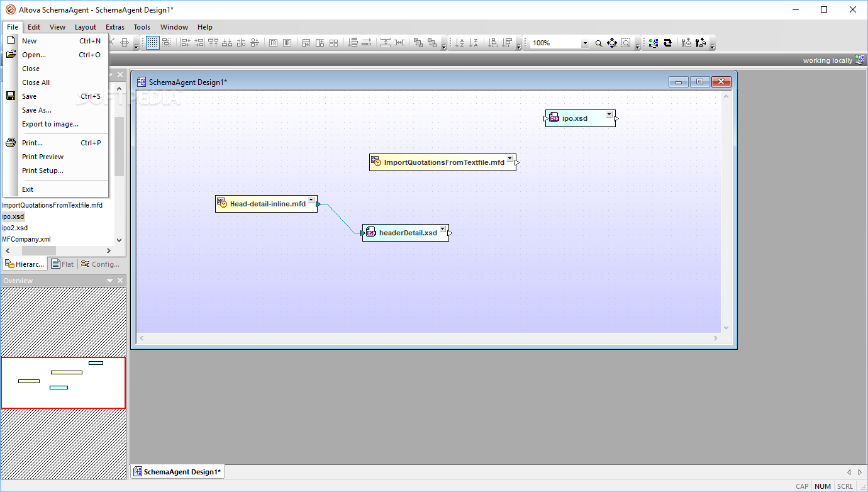Click the connect to SchemaAgent server icon
This screenshot has width=868, height=492.
coord(654,43)
